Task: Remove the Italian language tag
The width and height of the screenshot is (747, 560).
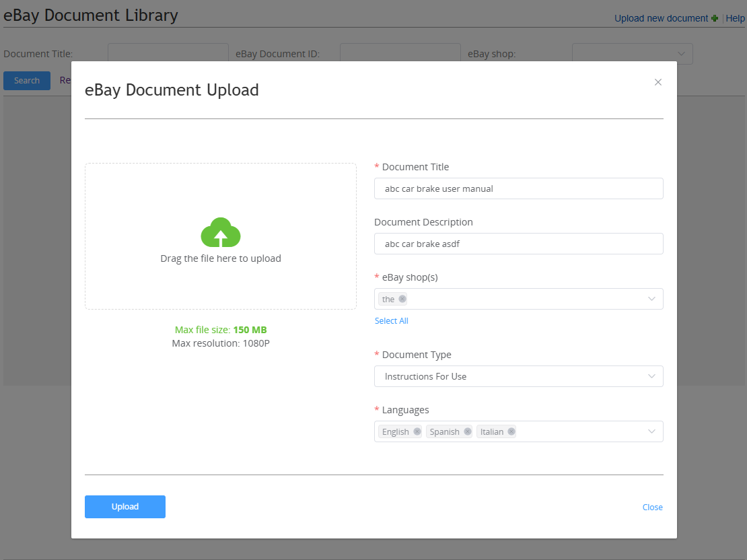Action: pyautogui.click(x=511, y=431)
